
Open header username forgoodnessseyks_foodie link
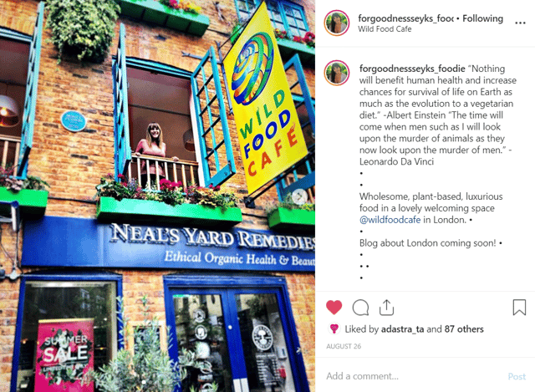[405, 18]
